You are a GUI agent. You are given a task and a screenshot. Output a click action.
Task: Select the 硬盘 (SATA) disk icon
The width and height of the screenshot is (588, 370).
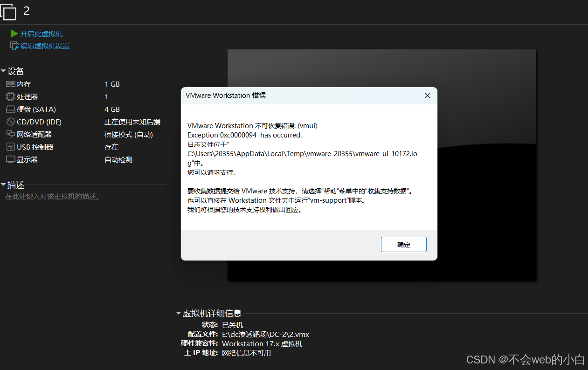[10, 109]
